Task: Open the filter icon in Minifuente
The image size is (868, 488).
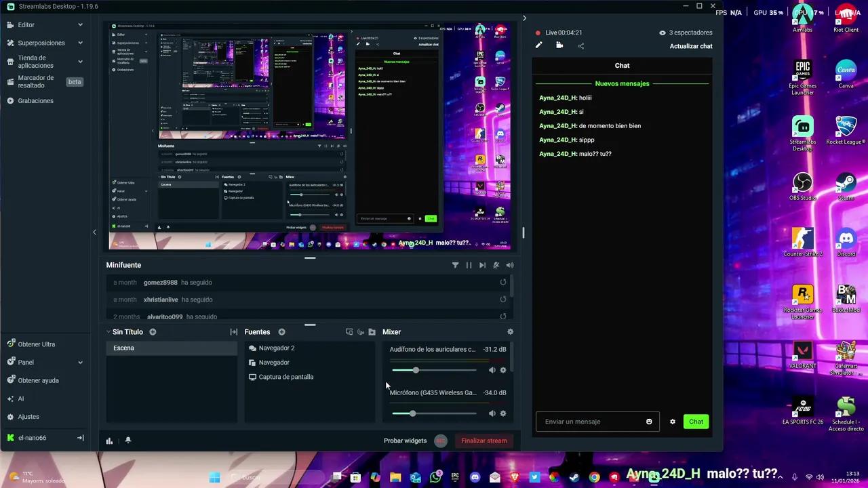Action: 456,265
